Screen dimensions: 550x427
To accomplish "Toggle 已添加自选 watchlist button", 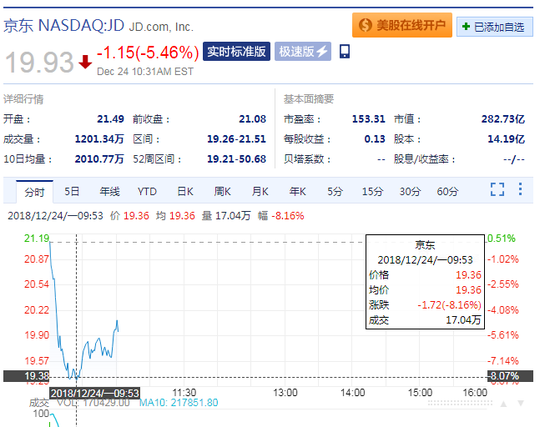I will (495, 27).
